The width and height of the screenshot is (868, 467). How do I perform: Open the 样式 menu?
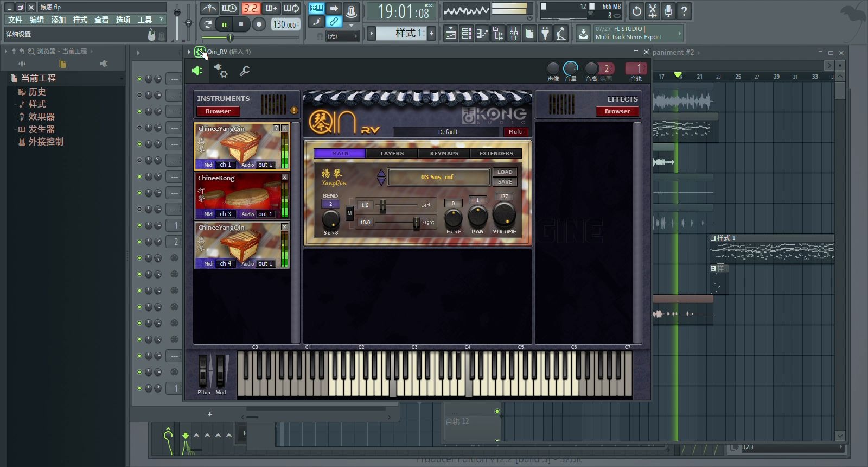pos(80,20)
